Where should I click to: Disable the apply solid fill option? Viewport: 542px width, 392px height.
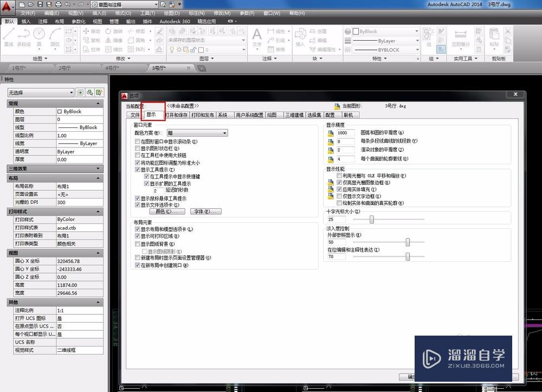coord(340,189)
